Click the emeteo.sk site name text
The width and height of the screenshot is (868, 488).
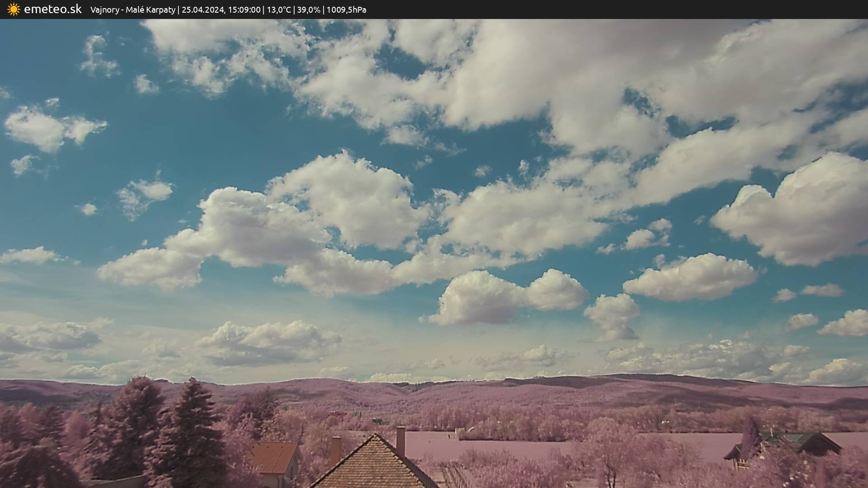pyautogui.click(x=53, y=9)
